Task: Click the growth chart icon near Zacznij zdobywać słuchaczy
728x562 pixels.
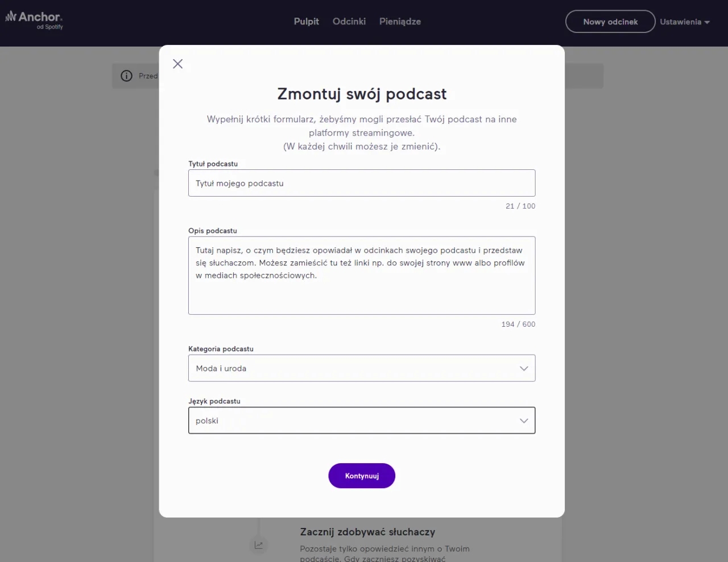Action: 259,545
